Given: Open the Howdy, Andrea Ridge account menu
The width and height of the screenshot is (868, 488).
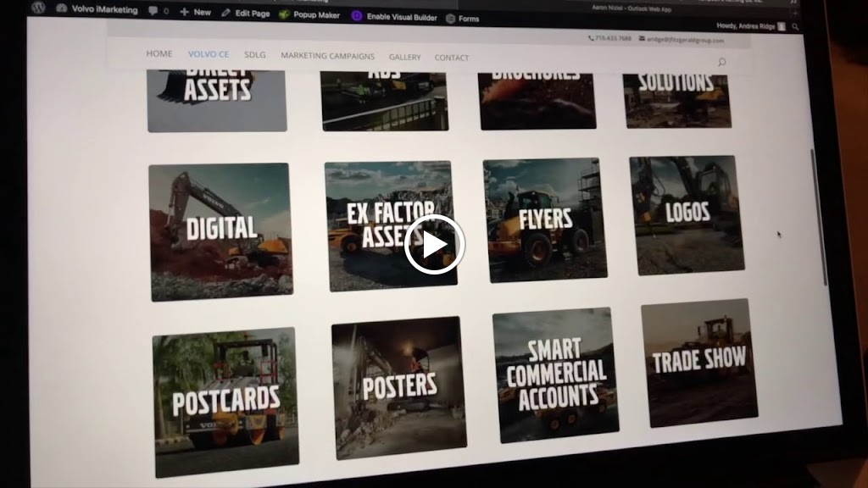Looking at the screenshot, I should (x=751, y=26).
